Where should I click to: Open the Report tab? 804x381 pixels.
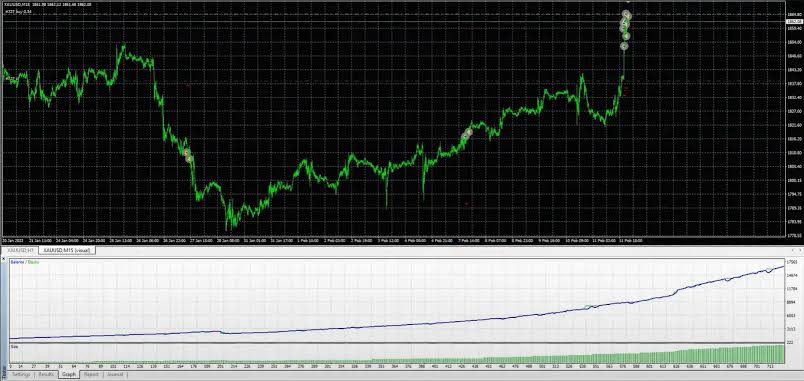coord(91,375)
